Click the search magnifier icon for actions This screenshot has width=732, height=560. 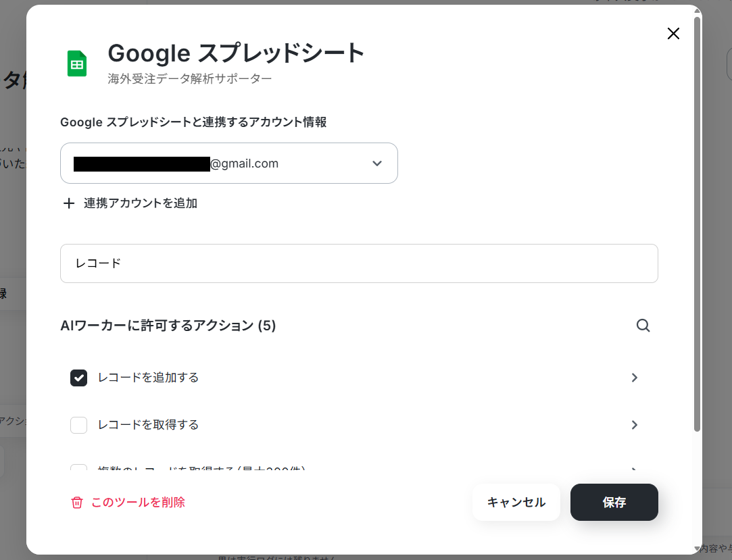(643, 326)
